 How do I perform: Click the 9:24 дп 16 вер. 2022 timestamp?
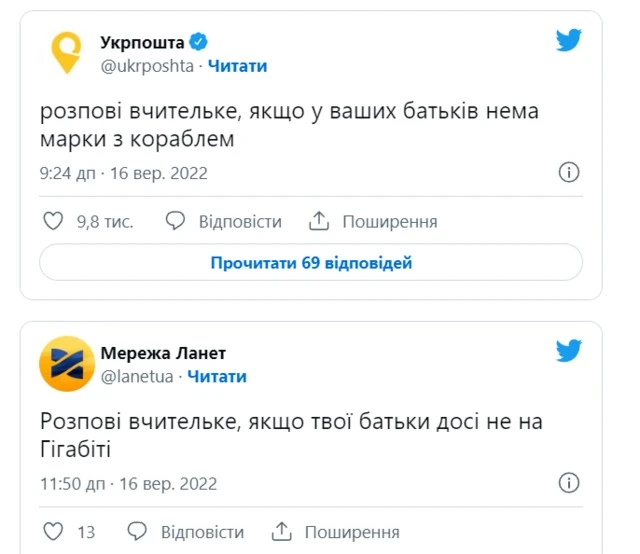(123, 173)
